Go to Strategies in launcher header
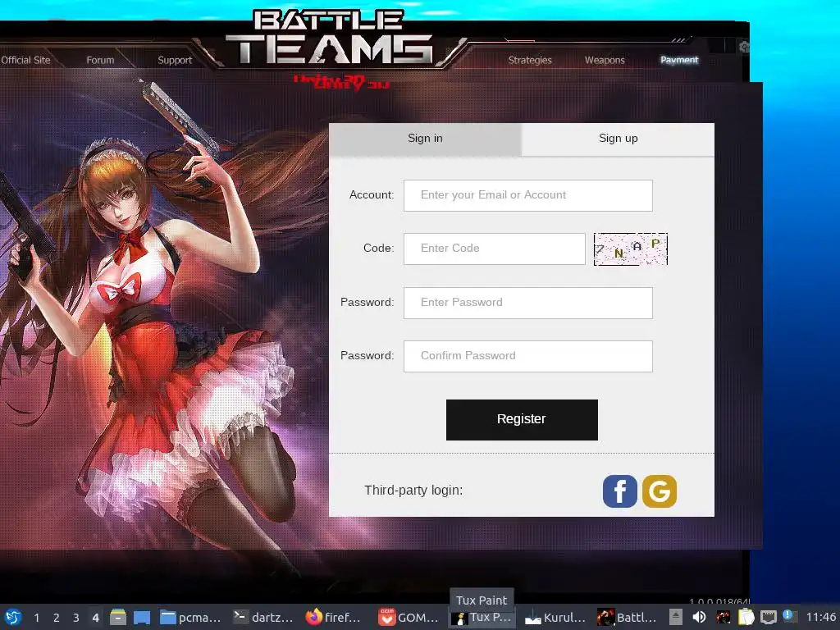 point(530,60)
